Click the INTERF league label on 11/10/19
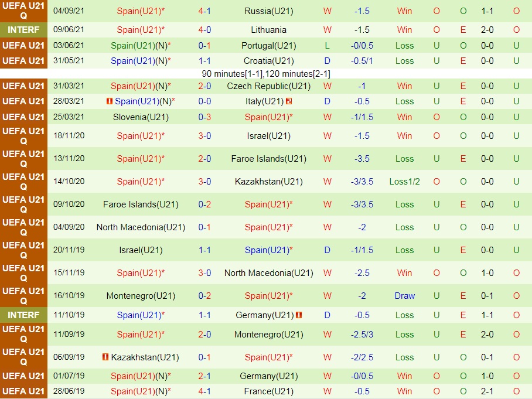Image resolution: width=532 pixels, height=399 pixels. point(23,315)
